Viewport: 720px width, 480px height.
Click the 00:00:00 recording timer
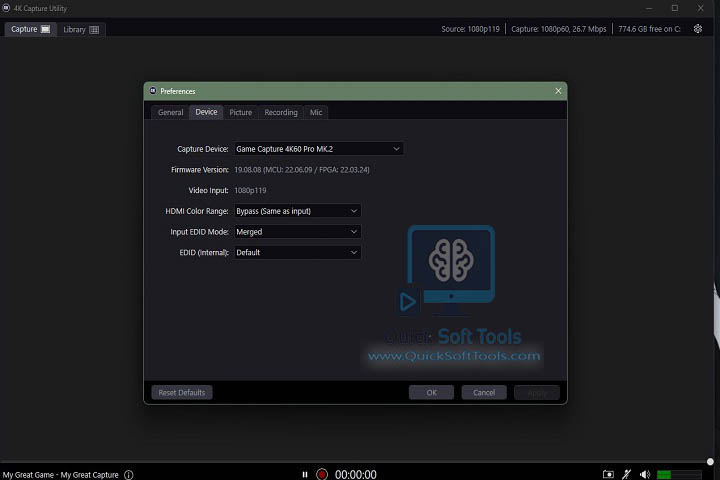[x=355, y=474]
